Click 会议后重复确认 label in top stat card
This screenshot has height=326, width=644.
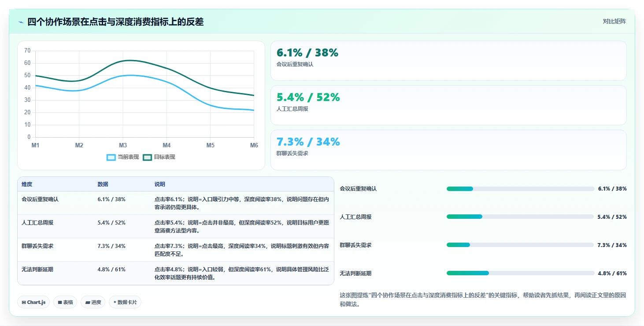click(x=295, y=64)
